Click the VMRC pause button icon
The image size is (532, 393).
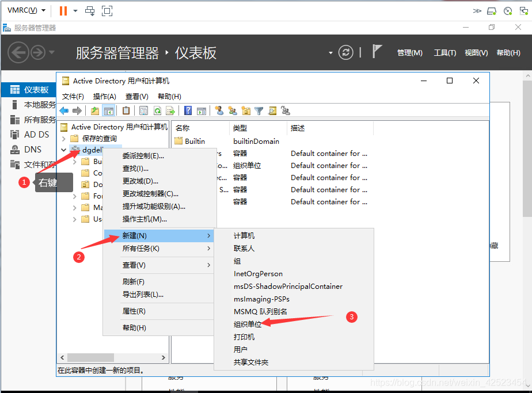point(63,11)
